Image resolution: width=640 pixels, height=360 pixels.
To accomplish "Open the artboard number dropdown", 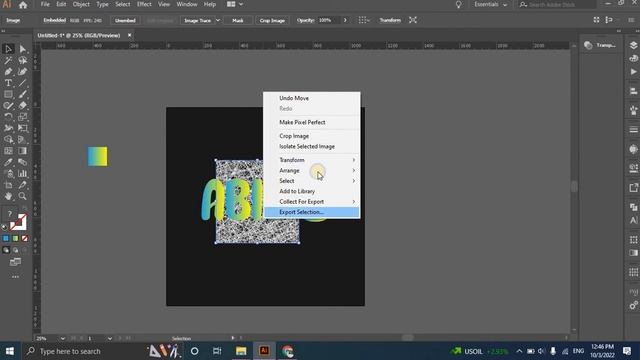I will (x=109, y=338).
